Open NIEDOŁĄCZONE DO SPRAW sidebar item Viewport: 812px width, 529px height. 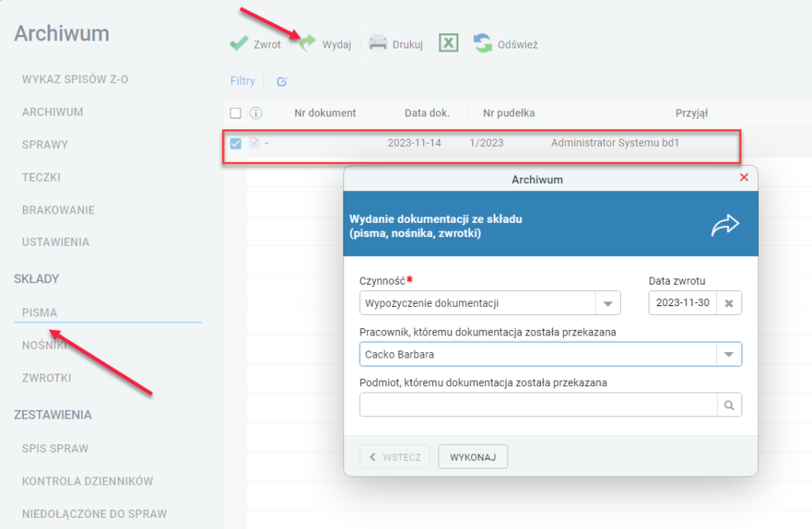(94, 513)
